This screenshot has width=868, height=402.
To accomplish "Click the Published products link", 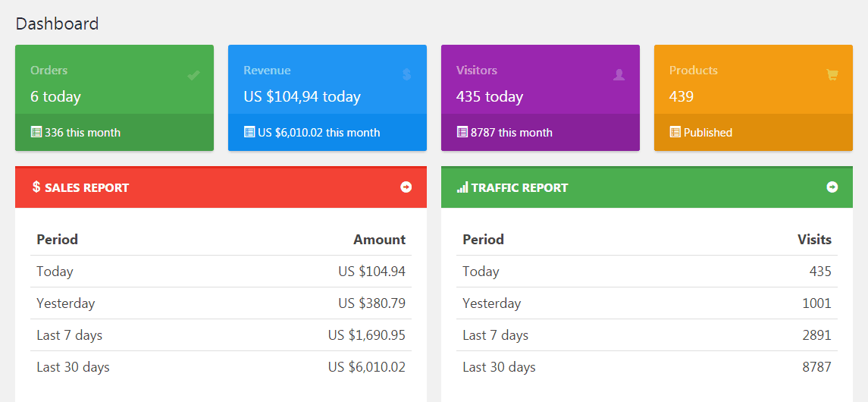I will (707, 133).
